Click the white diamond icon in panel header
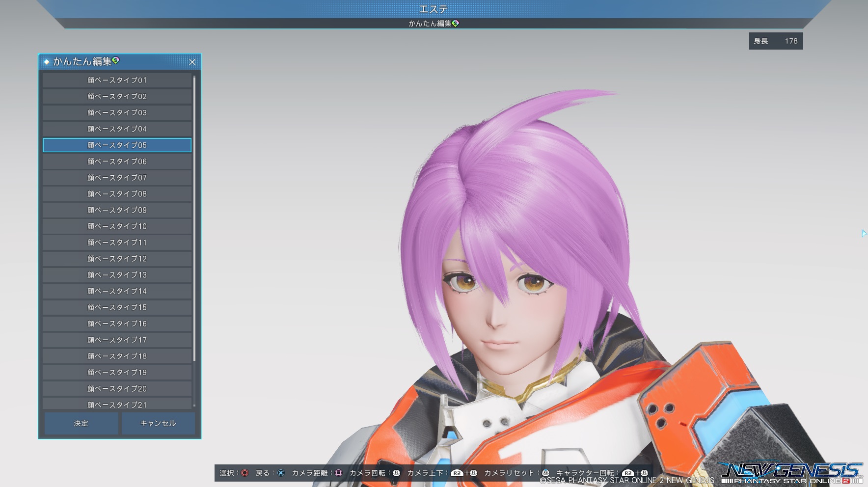Viewport: 868px width, 487px height. coord(47,62)
